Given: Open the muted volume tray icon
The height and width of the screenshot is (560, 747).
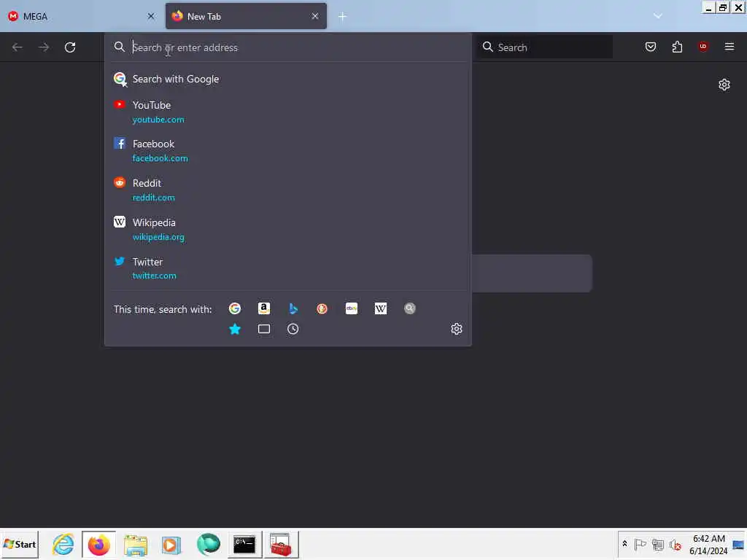Looking at the screenshot, I should [x=675, y=544].
